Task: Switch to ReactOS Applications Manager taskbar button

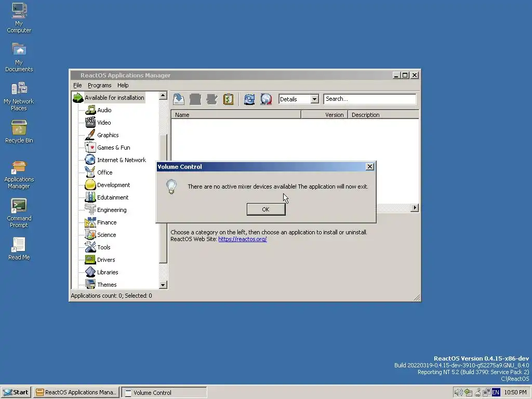Action: tap(77, 392)
